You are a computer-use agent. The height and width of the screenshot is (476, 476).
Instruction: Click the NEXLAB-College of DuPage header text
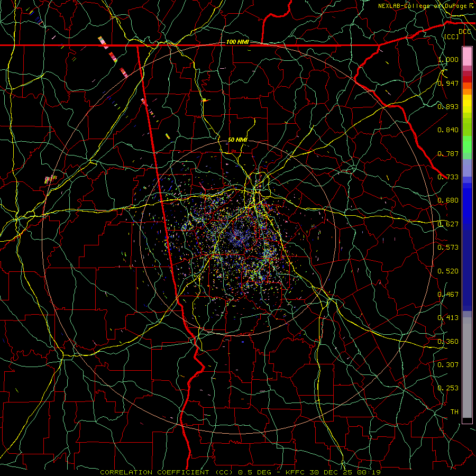click(422, 6)
